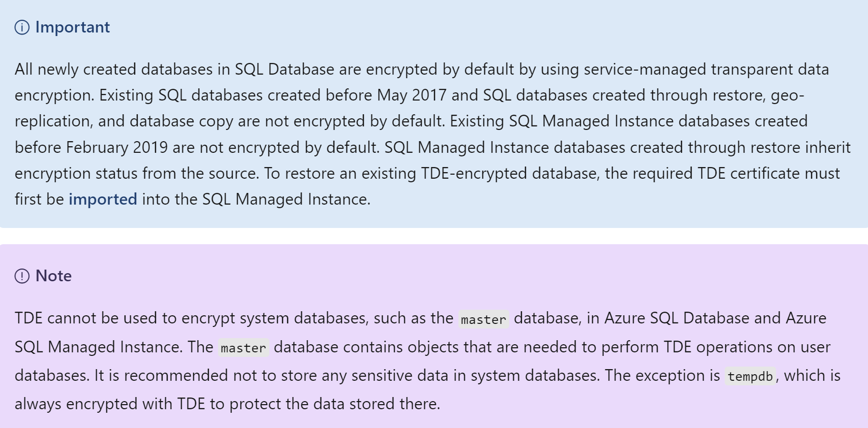Click the info icon beside Important
The image size is (868, 428).
point(22,27)
